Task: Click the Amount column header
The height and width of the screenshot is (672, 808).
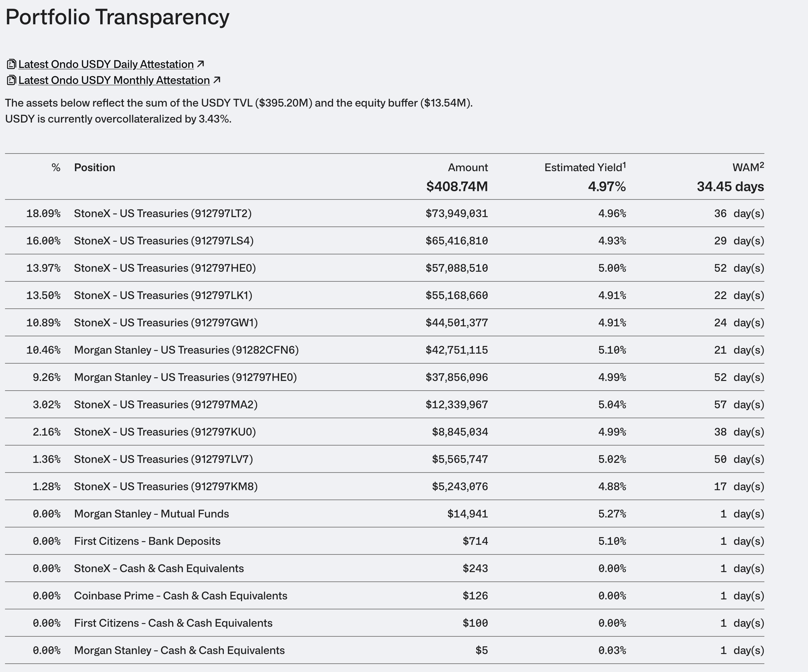Action: click(468, 168)
